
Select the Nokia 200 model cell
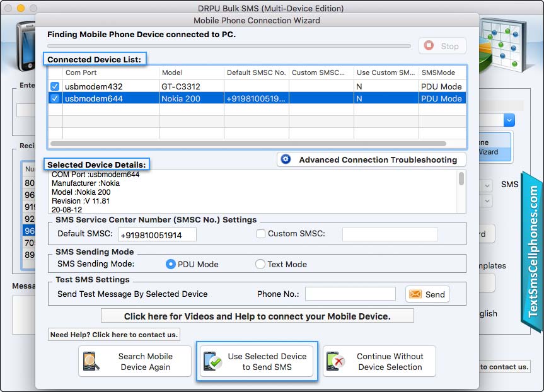point(192,98)
